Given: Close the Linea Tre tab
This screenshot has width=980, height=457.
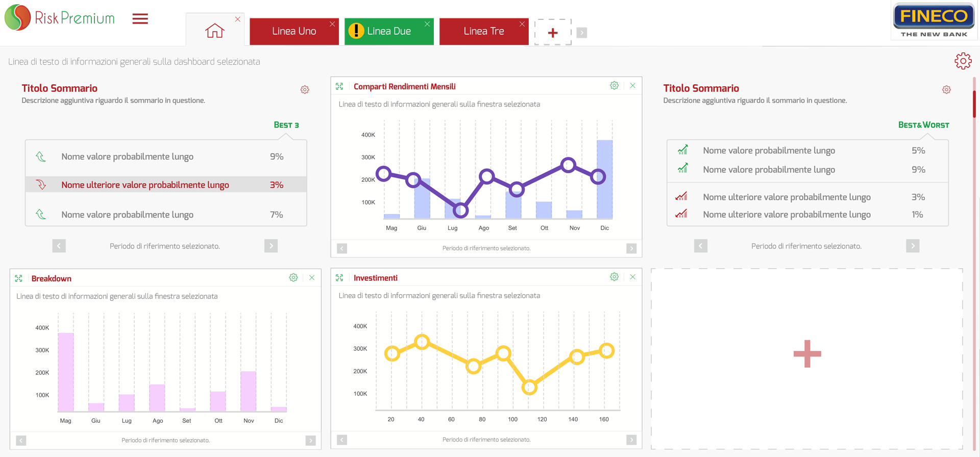Looking at the screenshot, I should (522, 24).
